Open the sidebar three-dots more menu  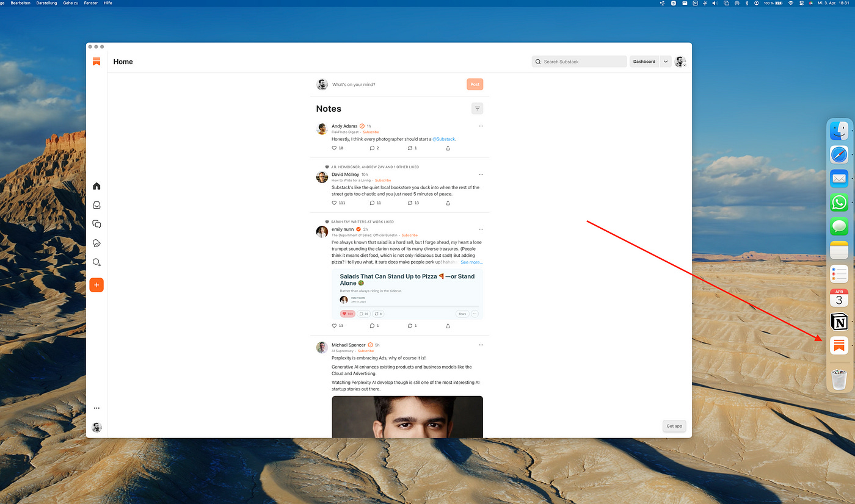(96, 408)
